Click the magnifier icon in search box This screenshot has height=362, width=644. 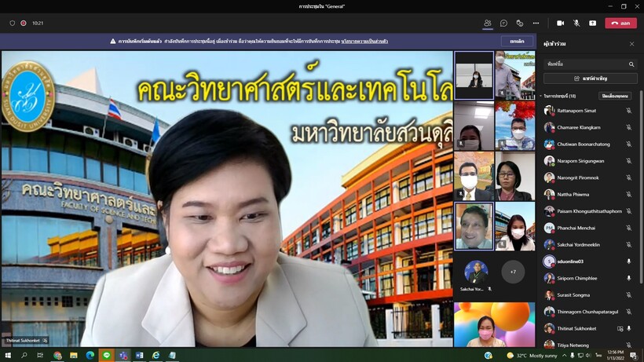coord(631,64)
